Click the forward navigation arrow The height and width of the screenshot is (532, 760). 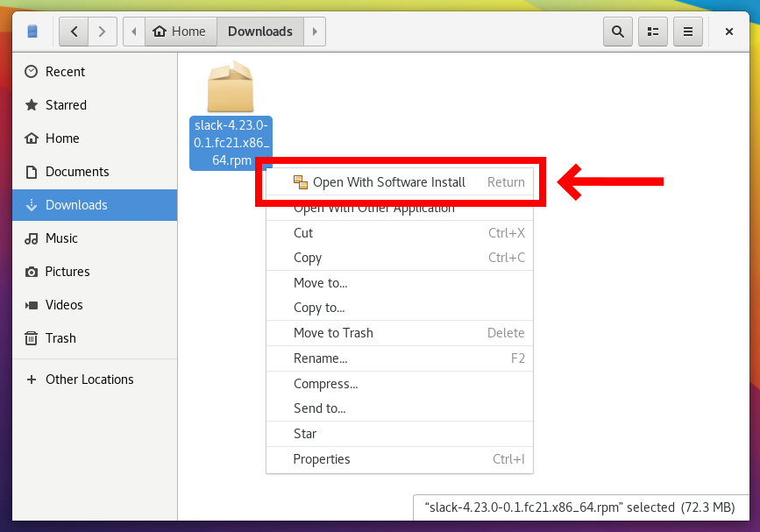click(103, 32)
